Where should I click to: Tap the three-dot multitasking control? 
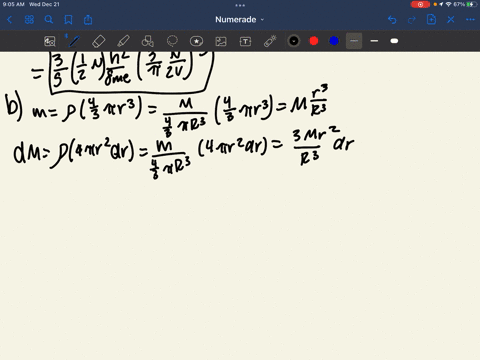click(x=240, y=5)
